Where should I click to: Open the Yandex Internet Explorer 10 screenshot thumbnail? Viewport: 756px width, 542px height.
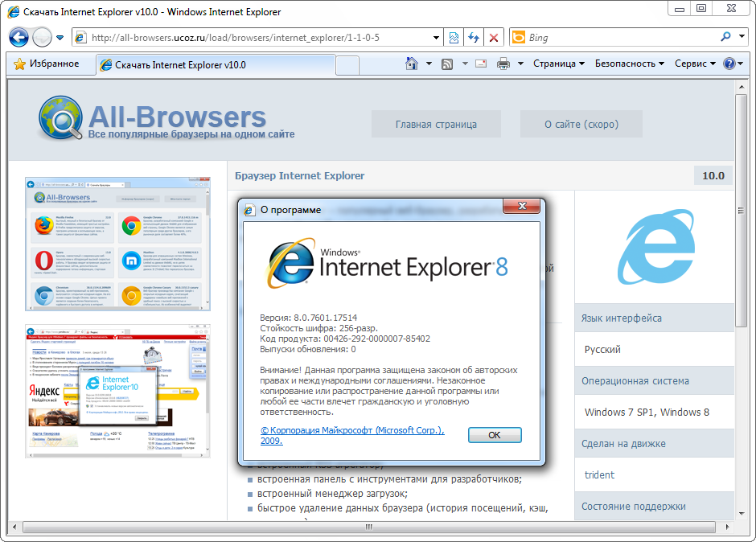[x=117, y=391]
